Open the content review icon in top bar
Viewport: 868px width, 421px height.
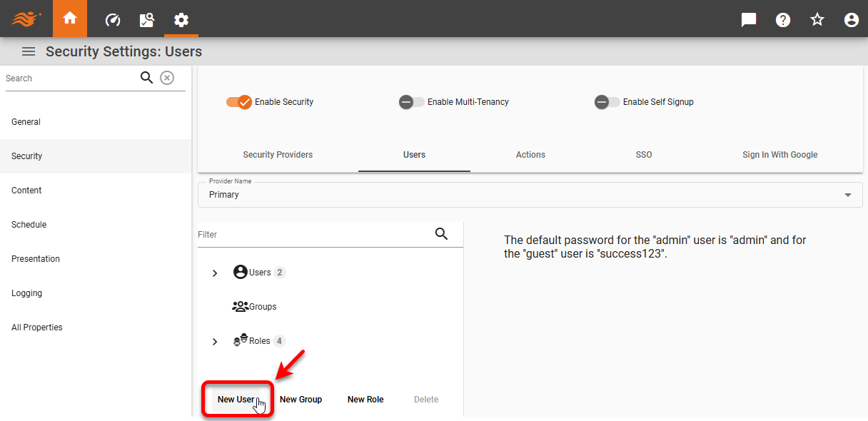pos(146,20)
